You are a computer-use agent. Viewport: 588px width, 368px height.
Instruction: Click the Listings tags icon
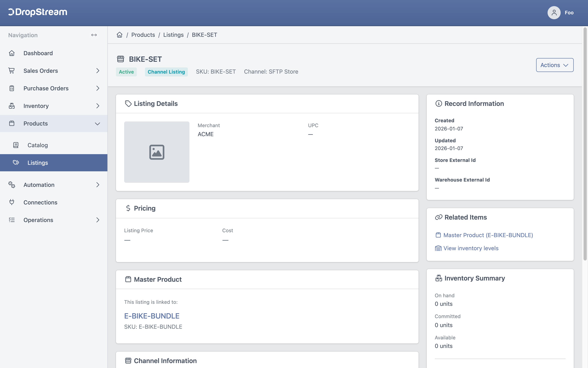(16, 163)
